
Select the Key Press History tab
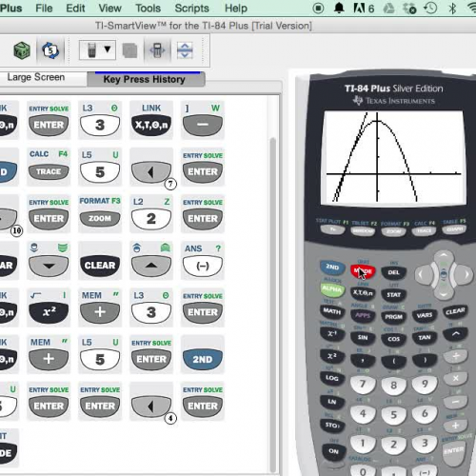(145, 79)
